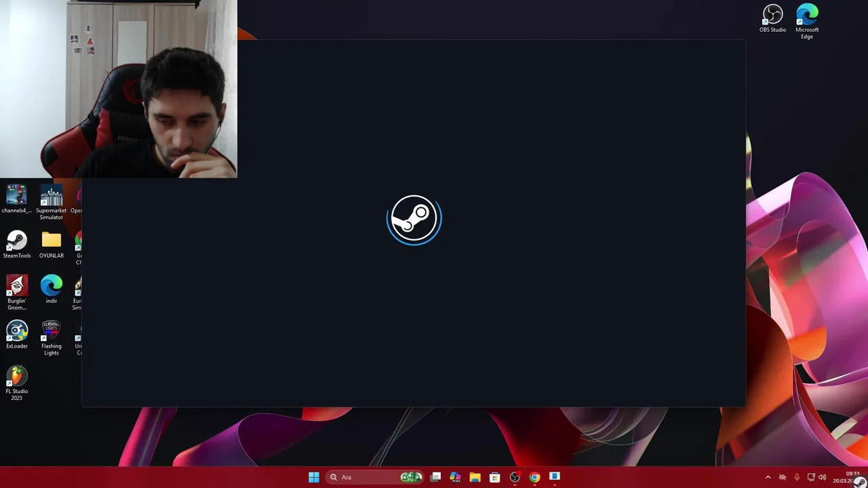Click the Steam loading logo in window
The image size is (868, 488).
point(414,220)
